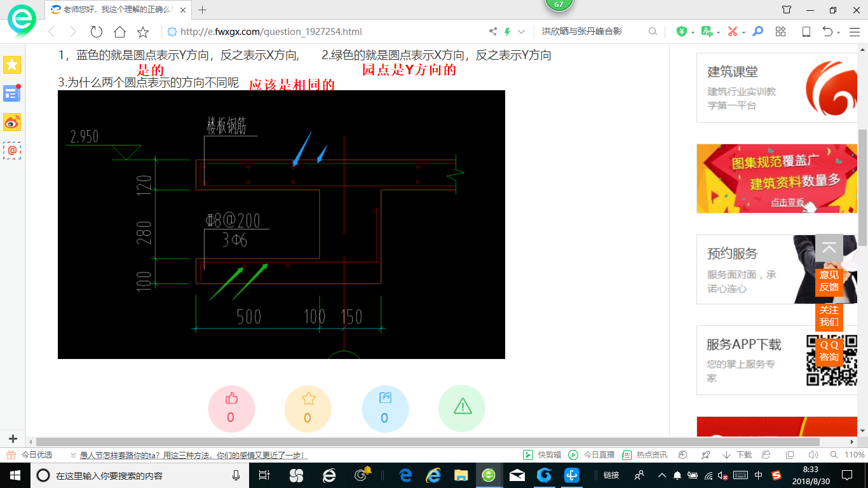This screenshot has width=868, height=488.
Task: Open the 服务APP下载 card
Action: 776,360
